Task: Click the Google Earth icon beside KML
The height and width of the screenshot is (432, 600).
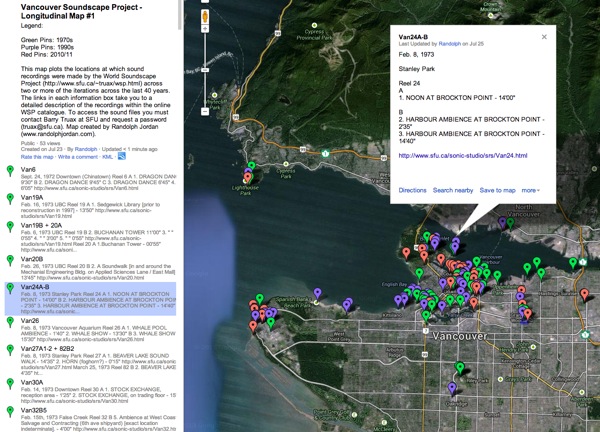Action: [x=122, y=156]
